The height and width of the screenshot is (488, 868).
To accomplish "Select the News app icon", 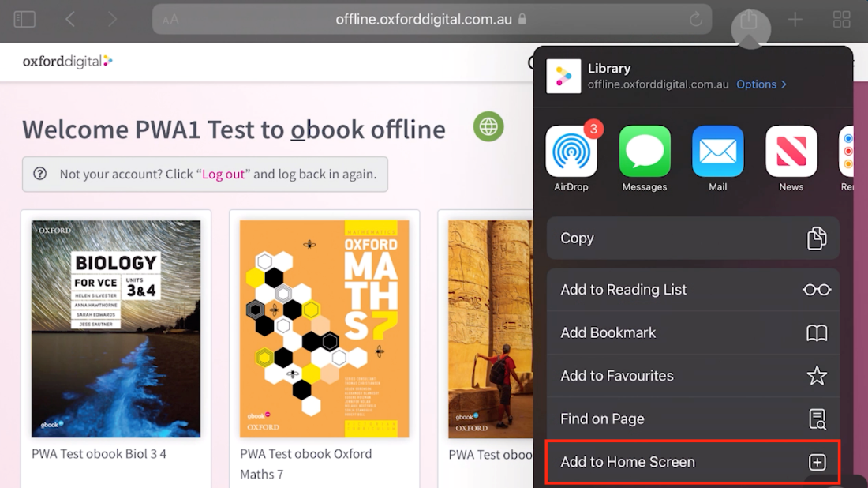I will [x=791, y=152].
